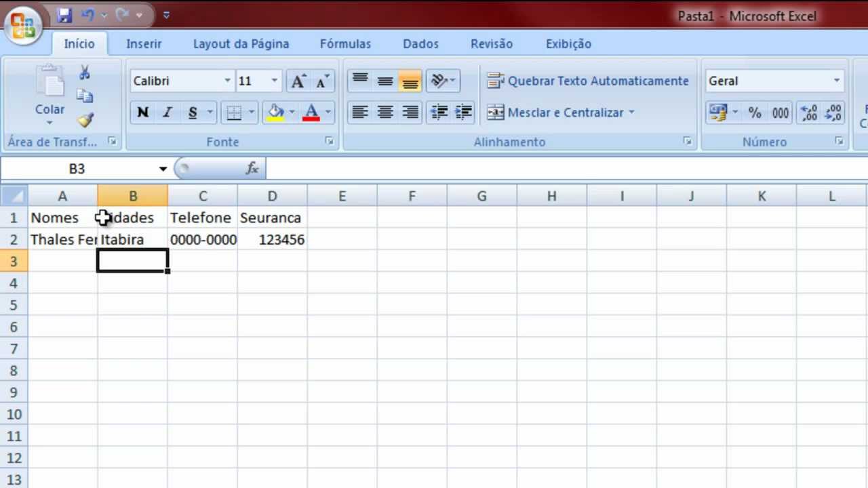Open the Exibição tab
868x488 pixels.
pos(568,43)
